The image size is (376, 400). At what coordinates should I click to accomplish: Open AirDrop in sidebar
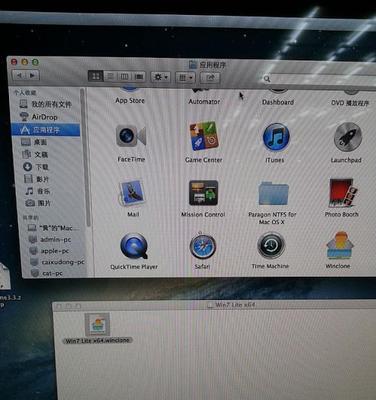[x=39, y=117]
